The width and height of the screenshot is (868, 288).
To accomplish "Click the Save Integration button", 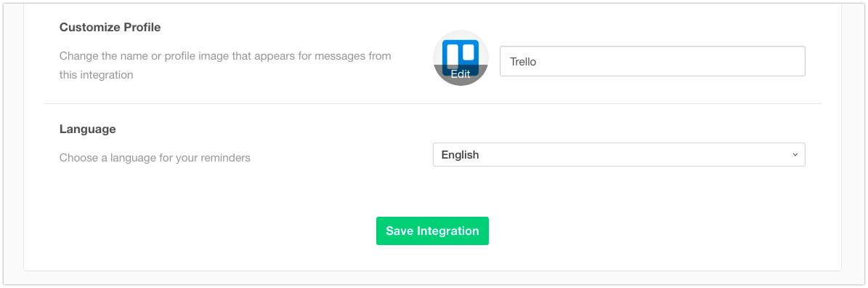I will click(432, 231).
